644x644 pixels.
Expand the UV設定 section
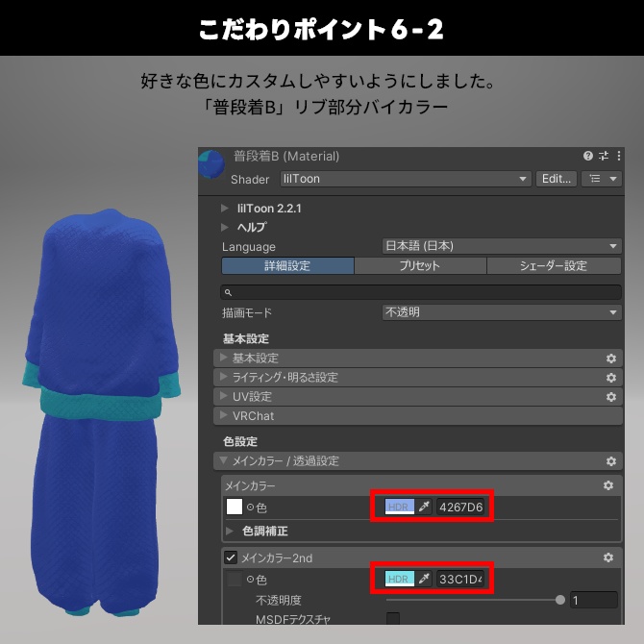point(418,396)
